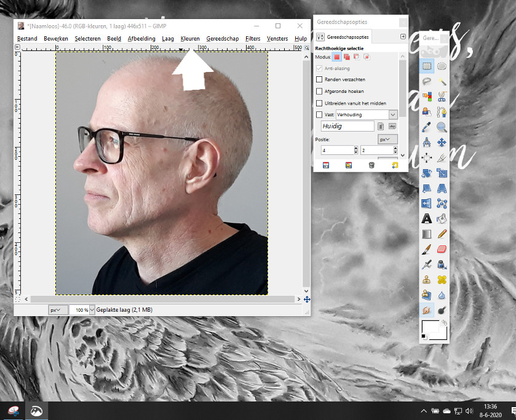Screen dimensions: 516x420
Task: Click the foreground color swatch
Action: click(x=430, y=327)
